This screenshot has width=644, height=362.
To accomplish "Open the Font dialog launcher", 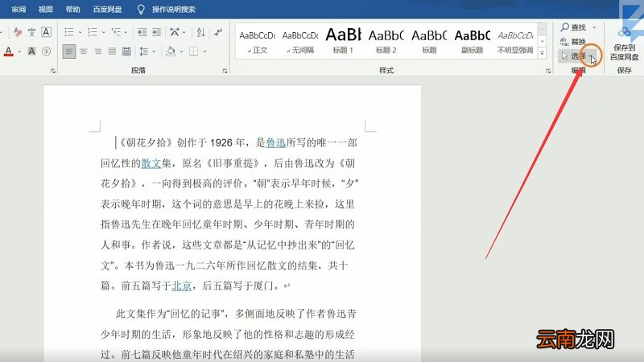I will [53, 71].
